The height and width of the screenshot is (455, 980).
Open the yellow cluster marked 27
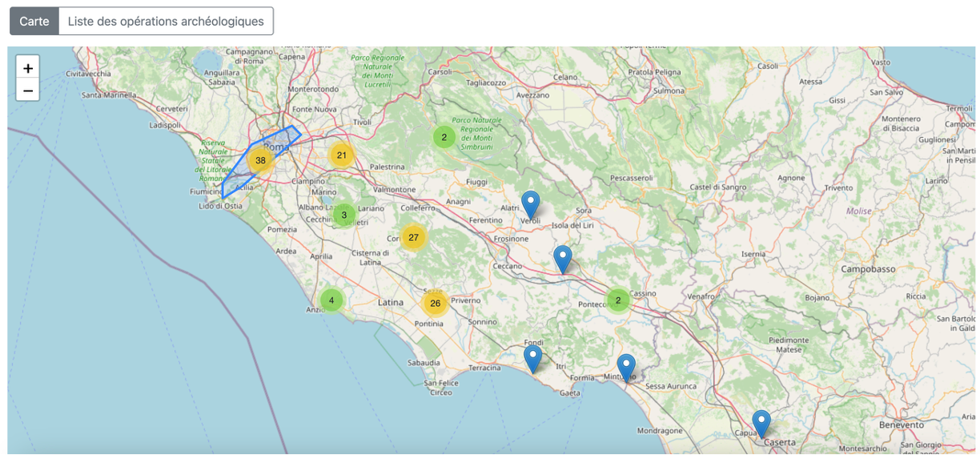click(x=413, y=237)
